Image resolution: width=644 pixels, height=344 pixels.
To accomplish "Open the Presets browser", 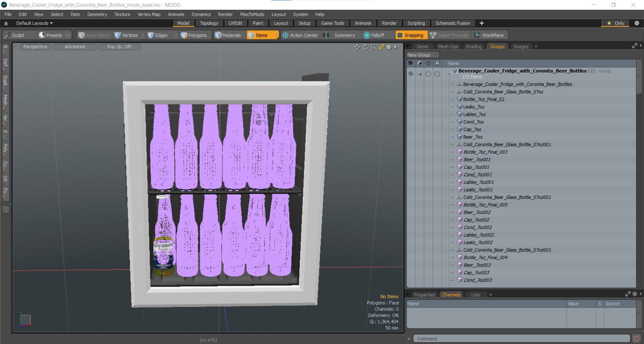I will pyautogui.click(x=54, y=35).
